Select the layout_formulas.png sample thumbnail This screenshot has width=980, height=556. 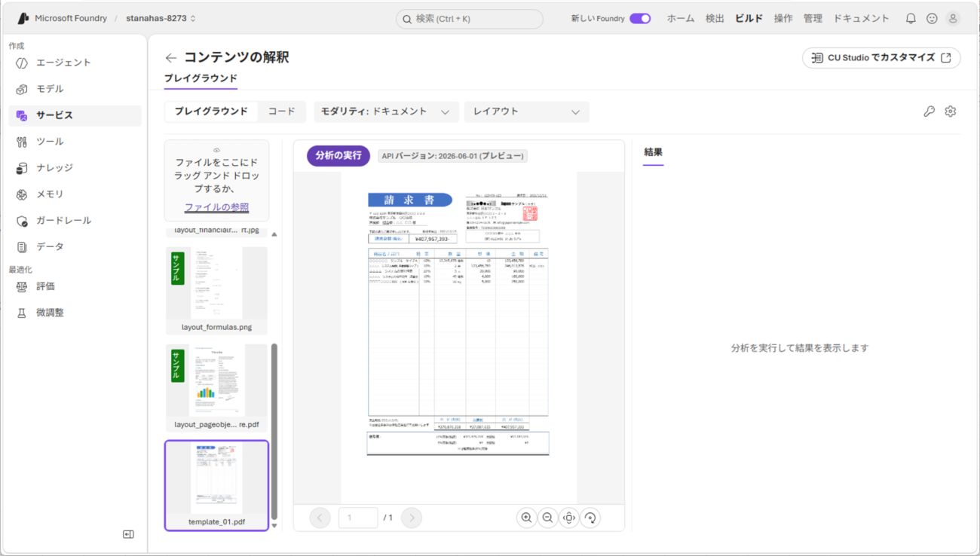point(217,291)
